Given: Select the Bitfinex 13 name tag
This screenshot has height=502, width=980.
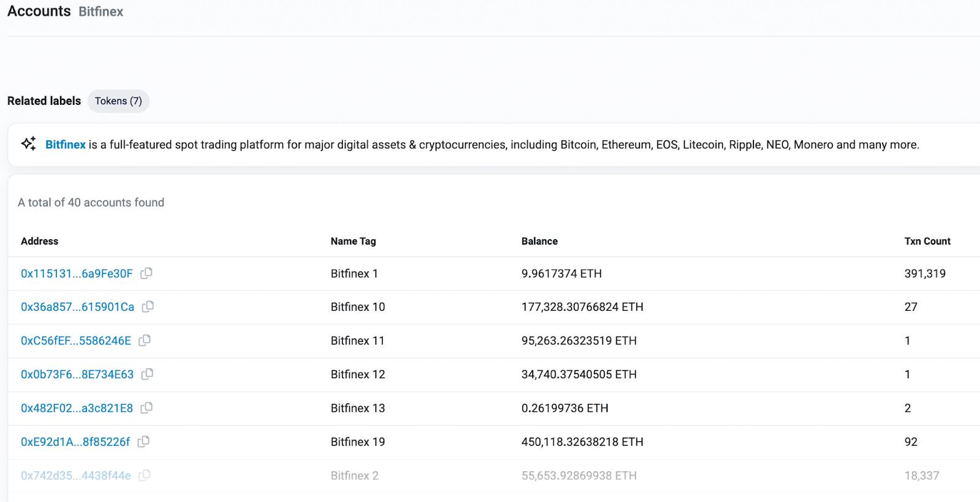Looking at the screenshot, I should click(358, 408).
